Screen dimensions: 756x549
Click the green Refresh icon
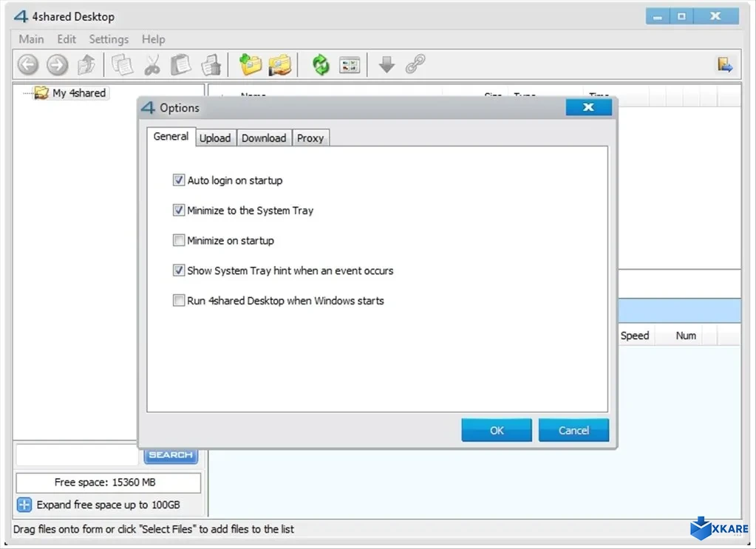coord(321,64)
